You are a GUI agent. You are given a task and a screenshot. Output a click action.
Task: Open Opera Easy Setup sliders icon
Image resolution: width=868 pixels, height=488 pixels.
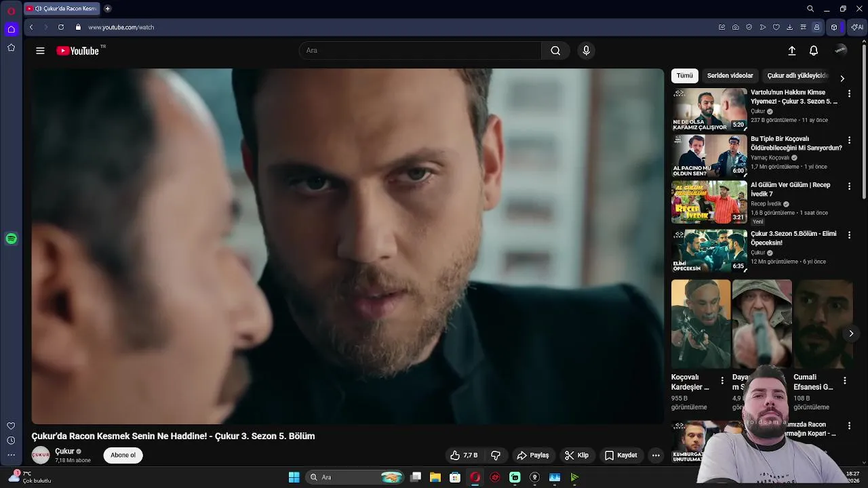pyautogui.click(x=803, y=27)
